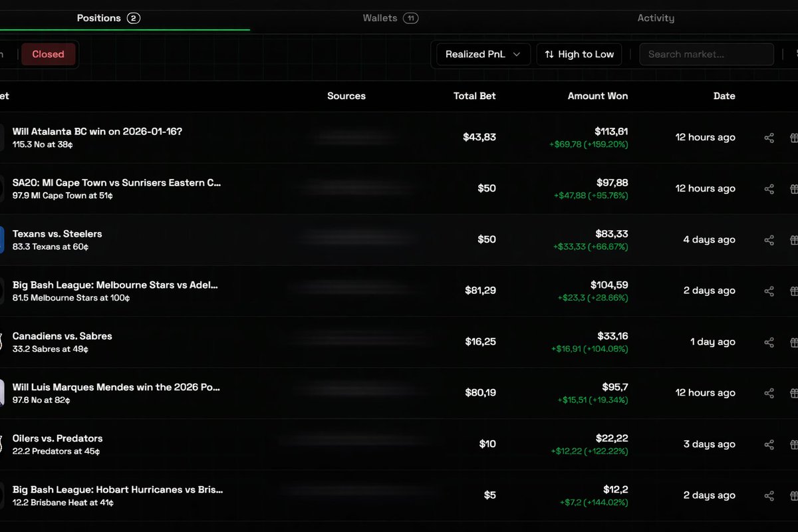Share the Atalanta BC position
Screen dimensions: 798x532
(769, 138)
